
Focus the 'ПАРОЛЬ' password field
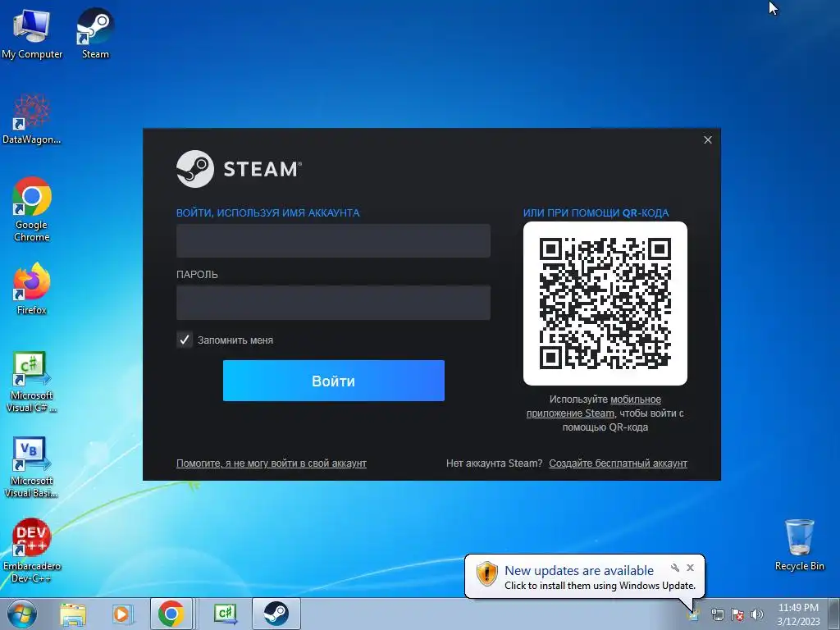(333, 303)
